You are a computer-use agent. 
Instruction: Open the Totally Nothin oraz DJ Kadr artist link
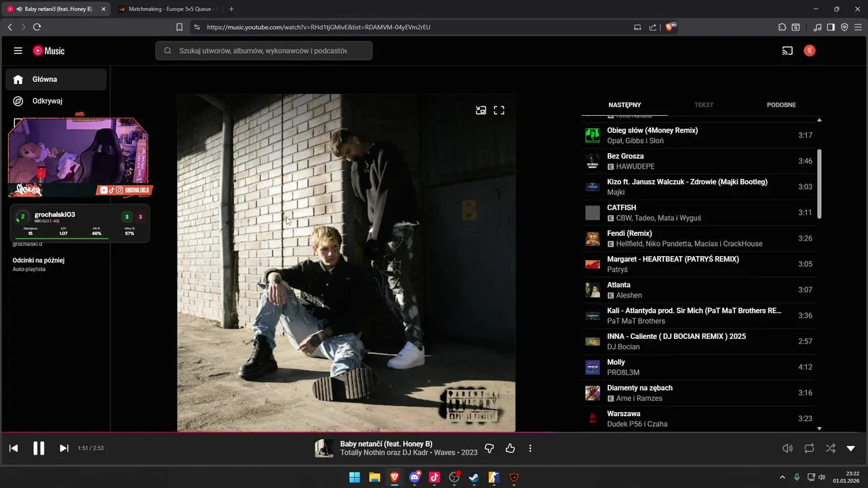click(x=385, y=453)
